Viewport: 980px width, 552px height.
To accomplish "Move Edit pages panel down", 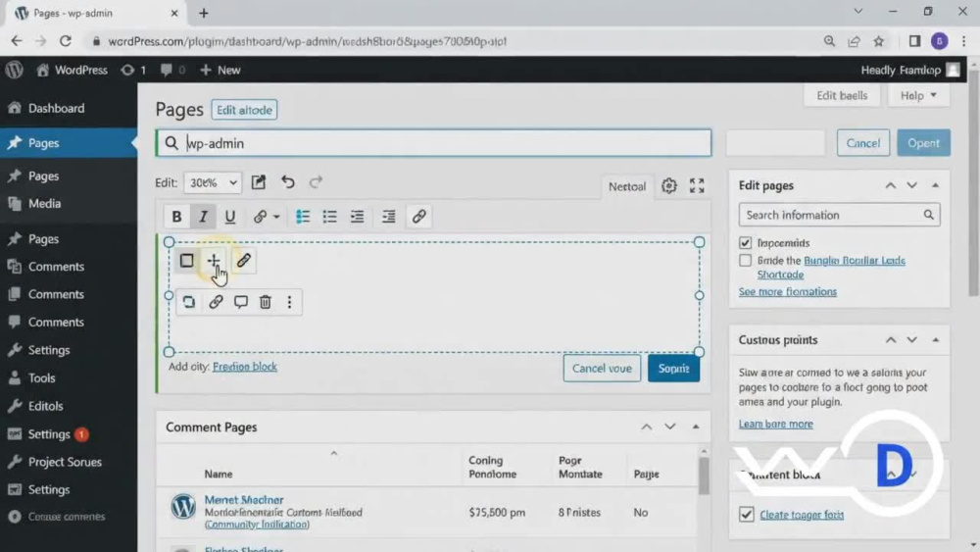I will click(911, 185).
